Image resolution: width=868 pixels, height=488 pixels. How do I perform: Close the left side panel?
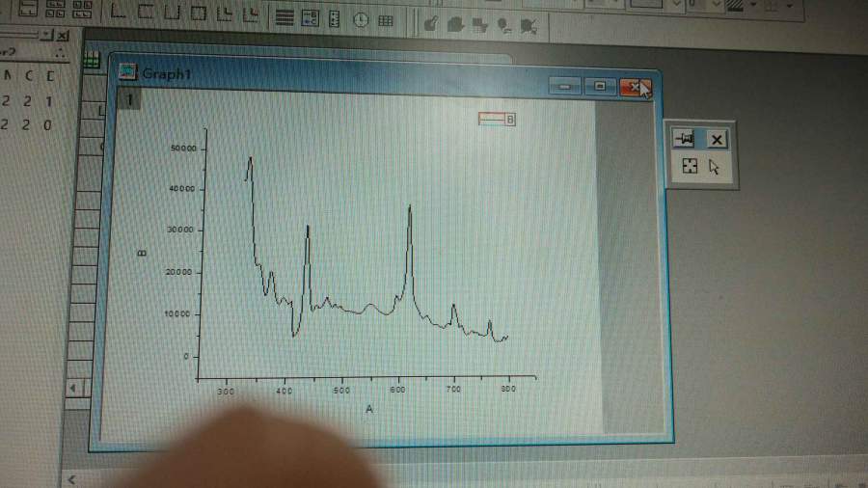tap(63, 36)
